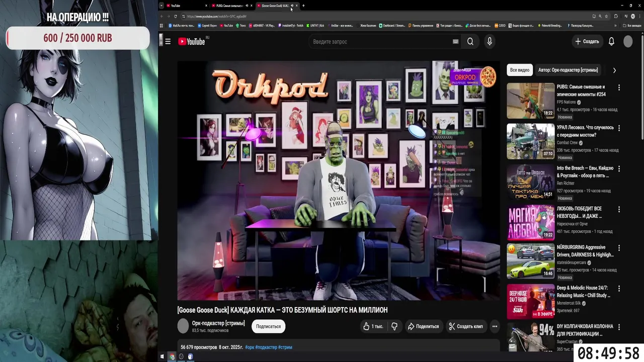Click the address bar URL
Viewport: 644px width, 362px height.
click(x=217, y=16)
